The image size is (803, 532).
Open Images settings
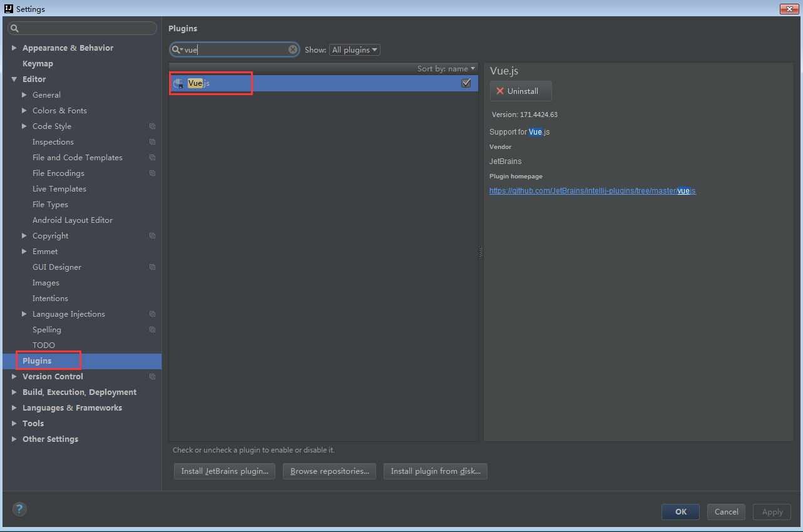click(46, 283)
